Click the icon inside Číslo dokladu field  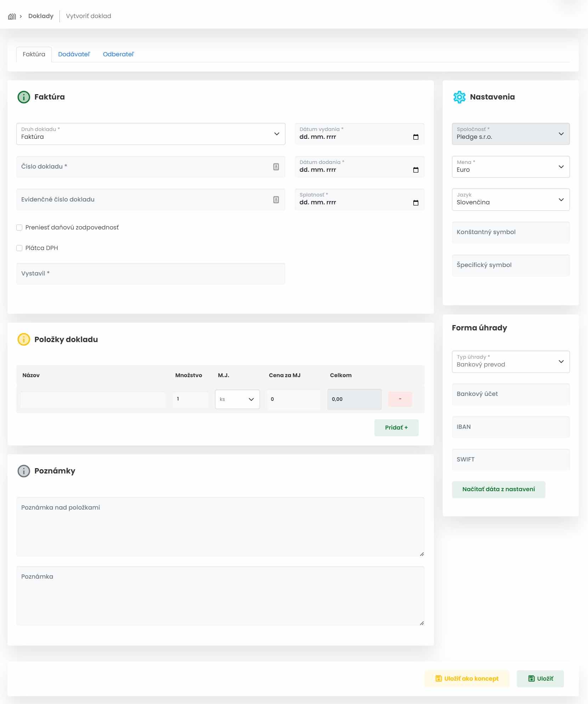pyautogui.click(x=276, y=167)
